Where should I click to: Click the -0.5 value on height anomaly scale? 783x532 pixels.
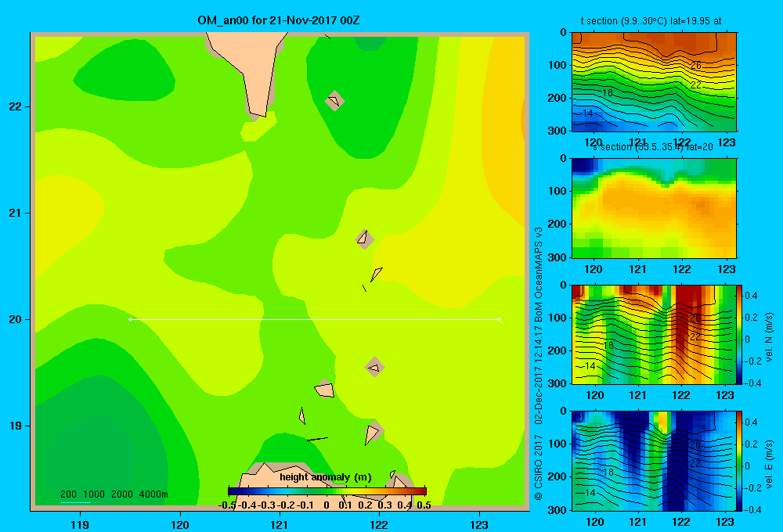coord(227,505)
